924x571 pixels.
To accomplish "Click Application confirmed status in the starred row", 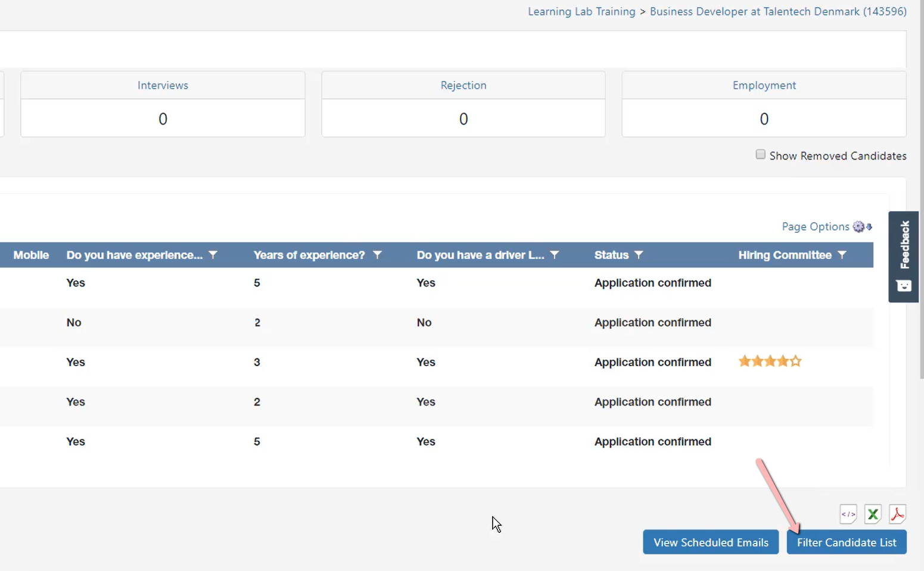I will click(x=653, y=362).
